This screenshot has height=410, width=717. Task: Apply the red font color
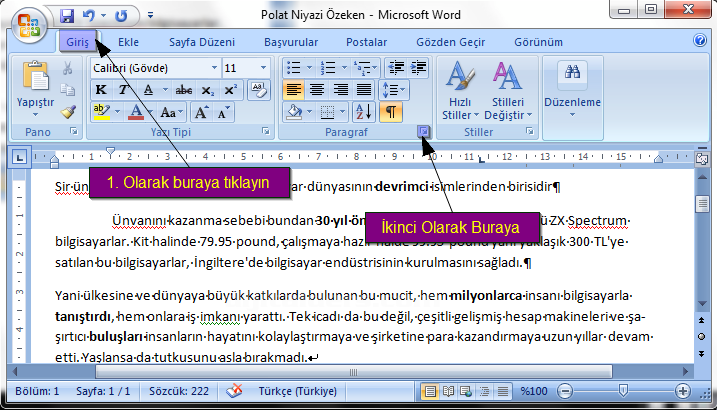coord(136,112)
